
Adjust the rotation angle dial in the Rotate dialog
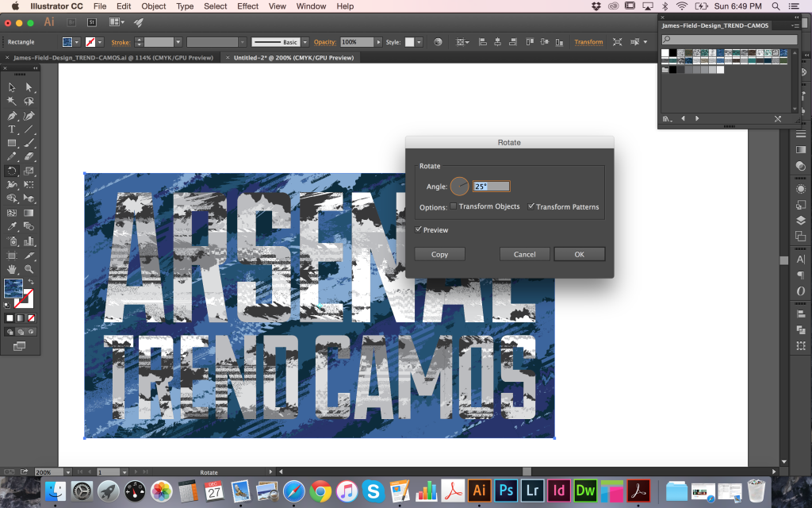pos(459,186)
